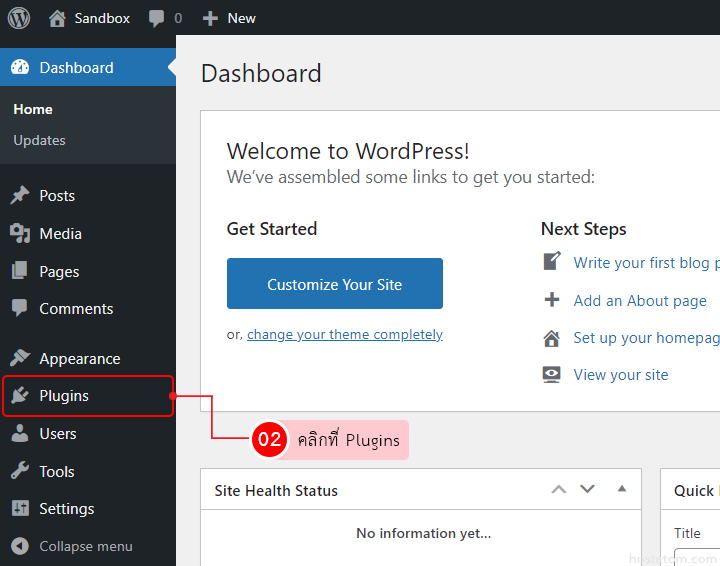Click the Appearance paintbrush icon

point(20,358)
